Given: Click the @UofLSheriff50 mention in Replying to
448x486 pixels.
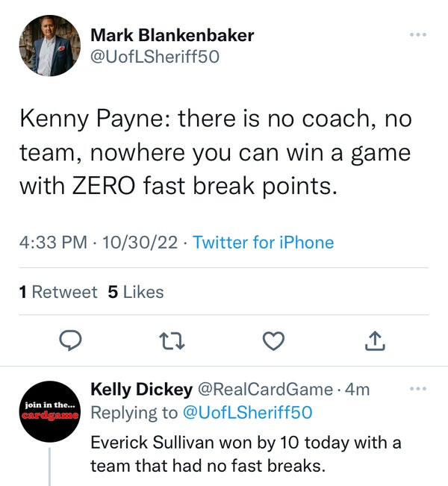Looking at the screenshot, I should [x=247, y=412].
